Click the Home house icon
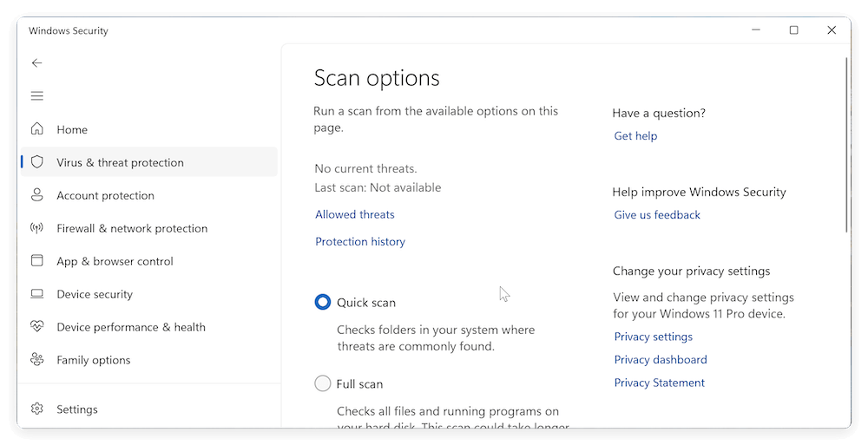The width and height of the screenshot is (868, 445). [x=36, y=129]
